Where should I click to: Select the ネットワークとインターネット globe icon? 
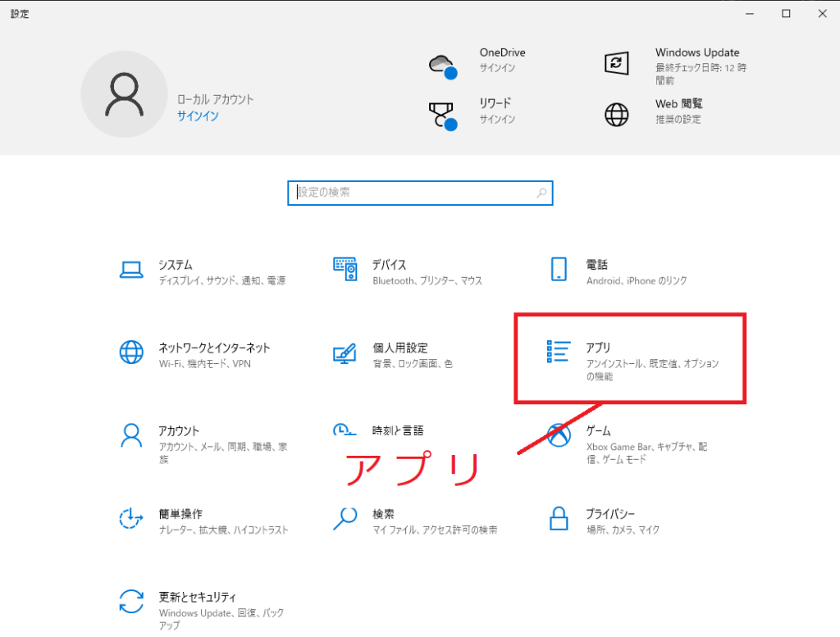(131, 352)
